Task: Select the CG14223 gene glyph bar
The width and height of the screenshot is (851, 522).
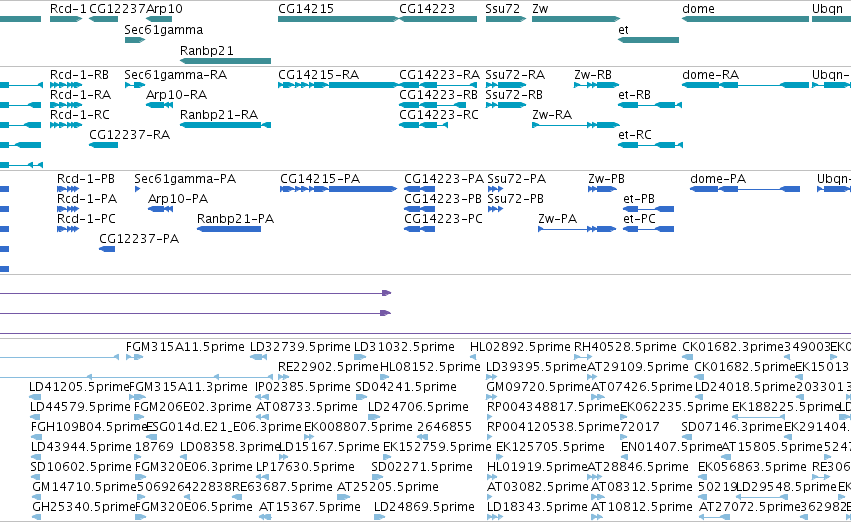Action: (438, 19)
